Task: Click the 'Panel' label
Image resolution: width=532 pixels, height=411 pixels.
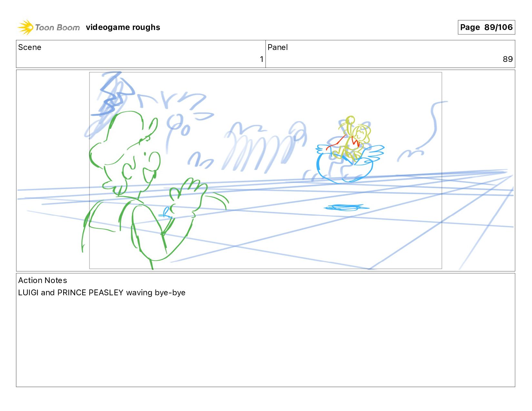Action: [278, 47]
